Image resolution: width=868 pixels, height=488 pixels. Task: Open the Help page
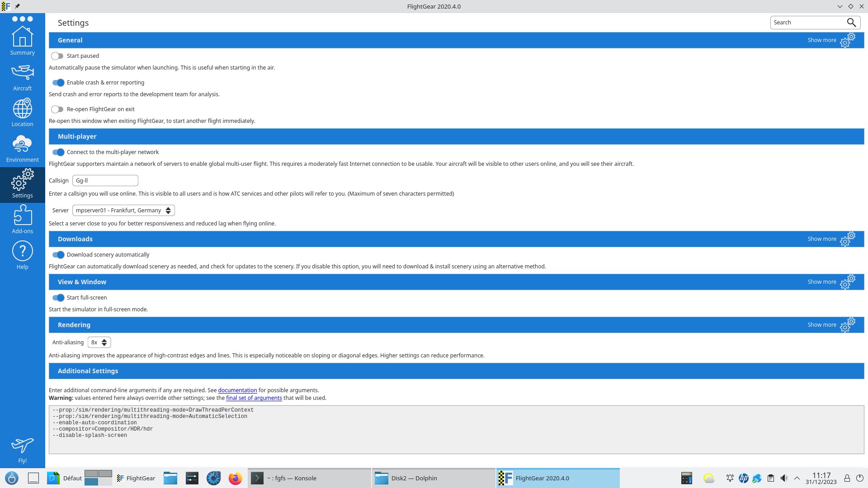[22, 256]
